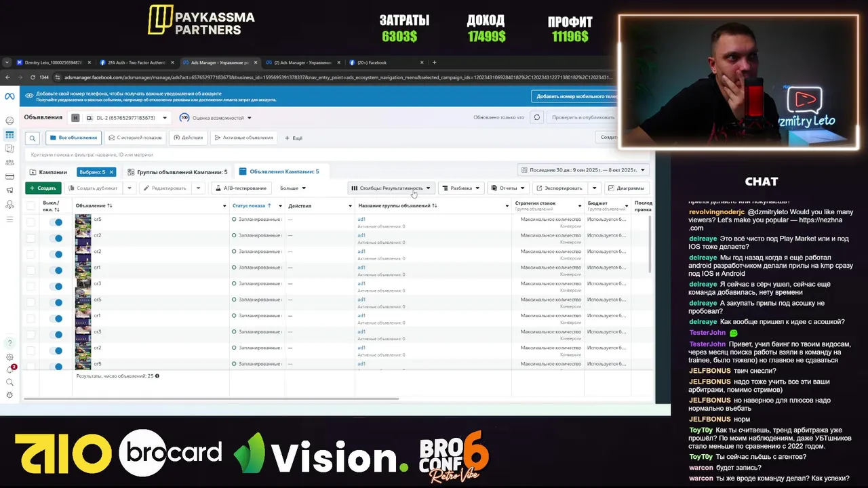Open the help question mark icon
This screenshot has width=868, height=488.
pyautogui.click(x=9, y=343)
